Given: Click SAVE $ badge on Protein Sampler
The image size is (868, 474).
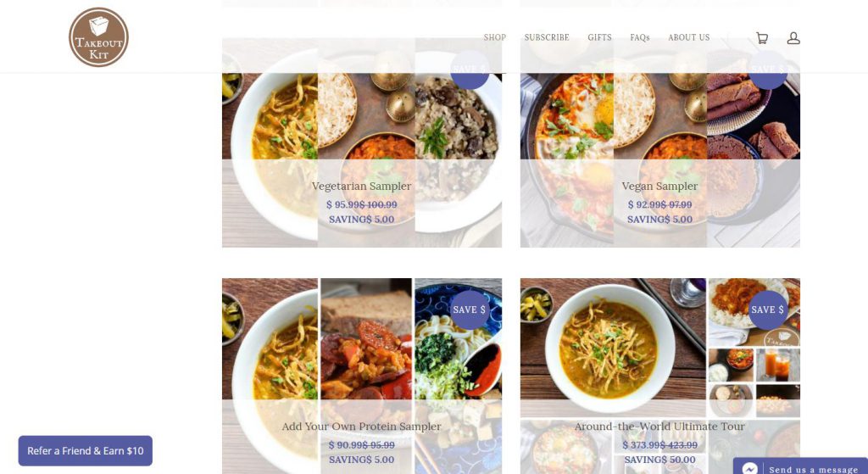Looking at the screenshot, I should pos(470,309).
